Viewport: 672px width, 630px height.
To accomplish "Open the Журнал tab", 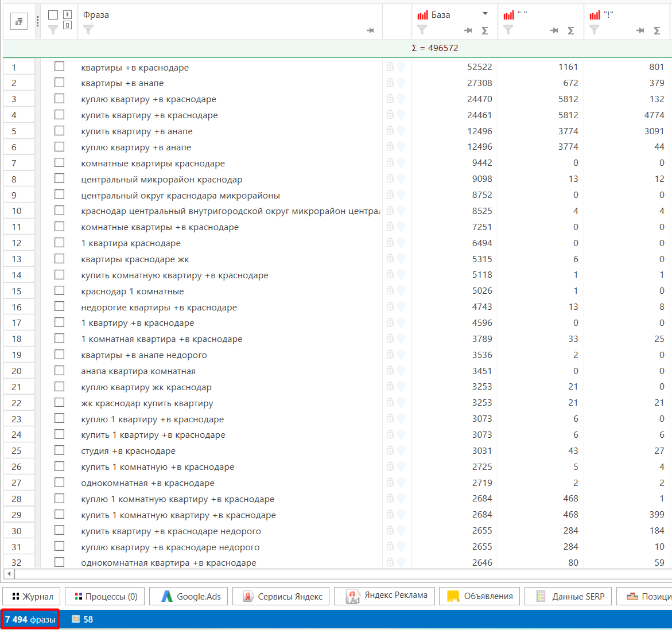I will pos(32,596).
